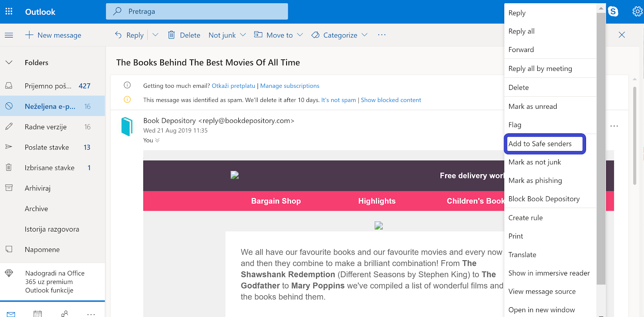Toggle the hamburger navigation pane icon

(9, 35)
